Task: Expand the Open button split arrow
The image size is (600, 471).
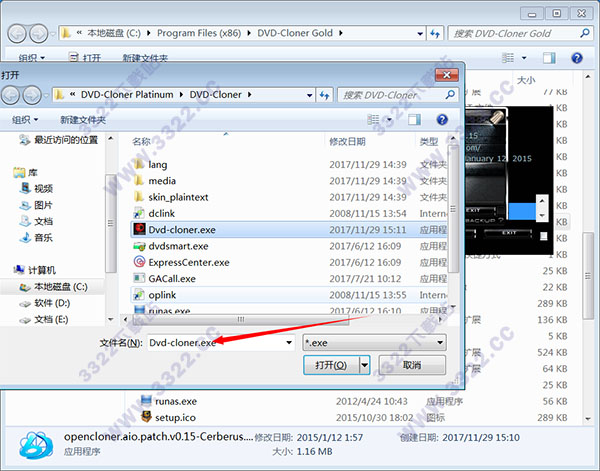Action: (x=365, y=365)
